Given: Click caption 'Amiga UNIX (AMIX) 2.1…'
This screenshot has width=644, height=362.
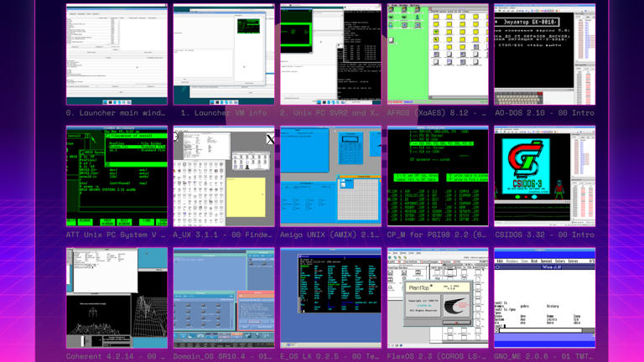Looking at the screenshot, I should 330,235.
